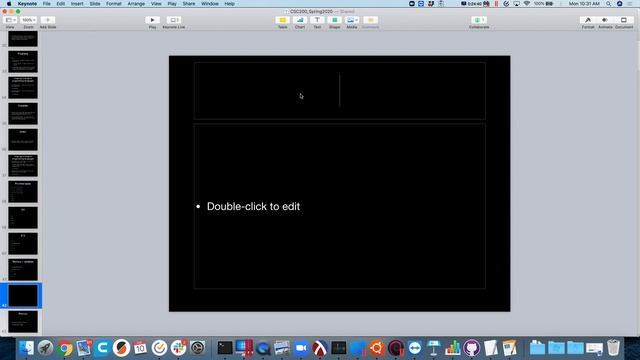
Task: Open the Keynote application menu
Action: [27, 4]
